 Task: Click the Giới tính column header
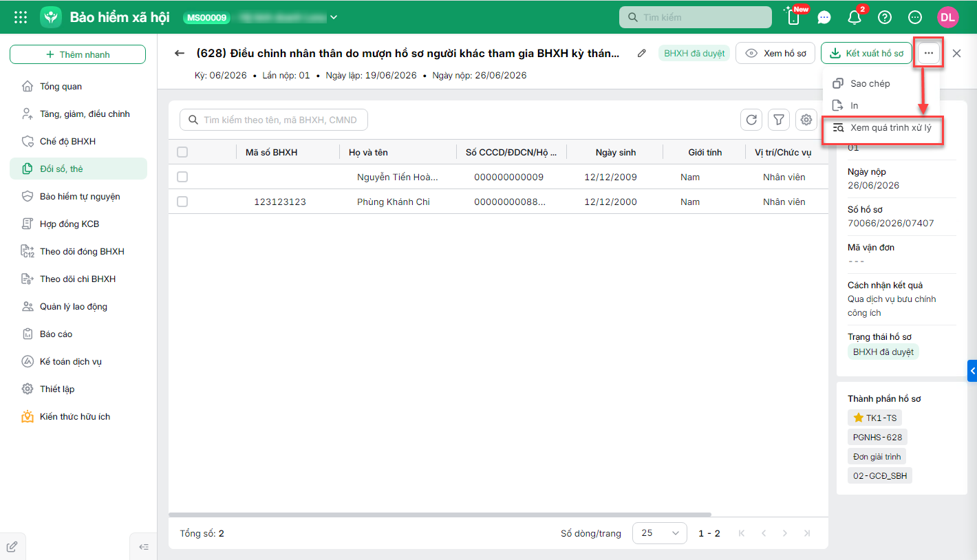tap(705, 152)
